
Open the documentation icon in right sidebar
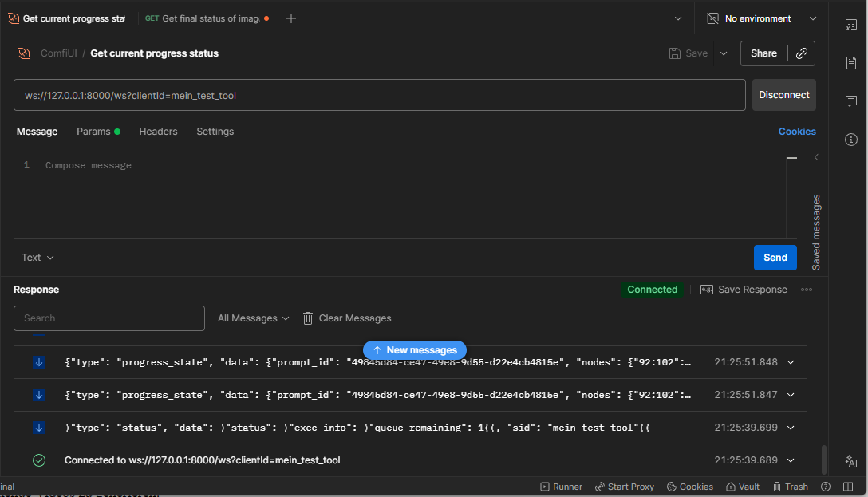[850, 63]
